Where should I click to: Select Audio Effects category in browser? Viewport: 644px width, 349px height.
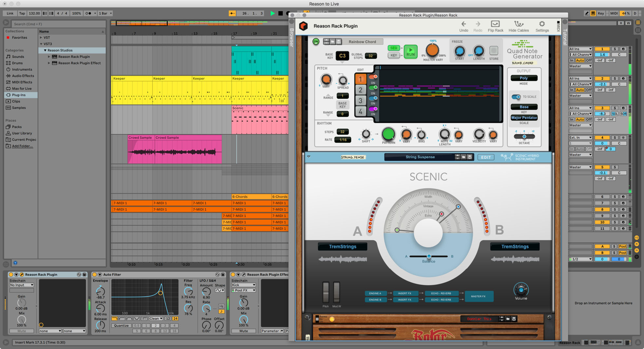point(23,76)
